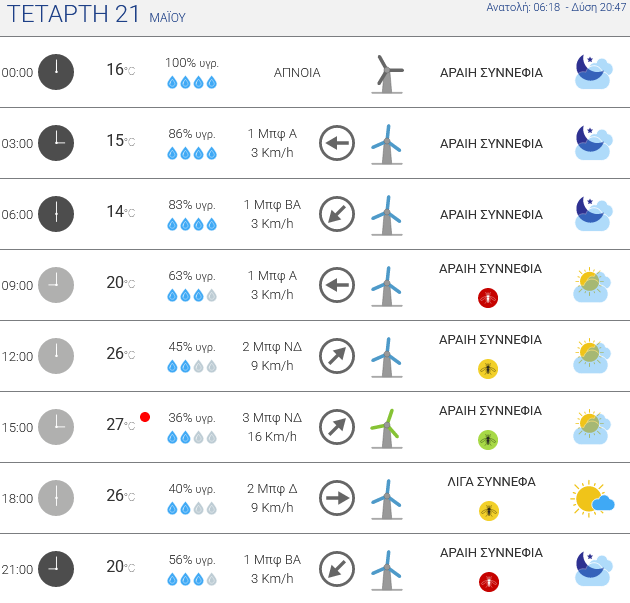Image resolution: width=630 pixels, height=603 pixels.
Task: Click the ΑΠΝΟΙΑ wind label at 00:00
Action: tap(297, 73)
